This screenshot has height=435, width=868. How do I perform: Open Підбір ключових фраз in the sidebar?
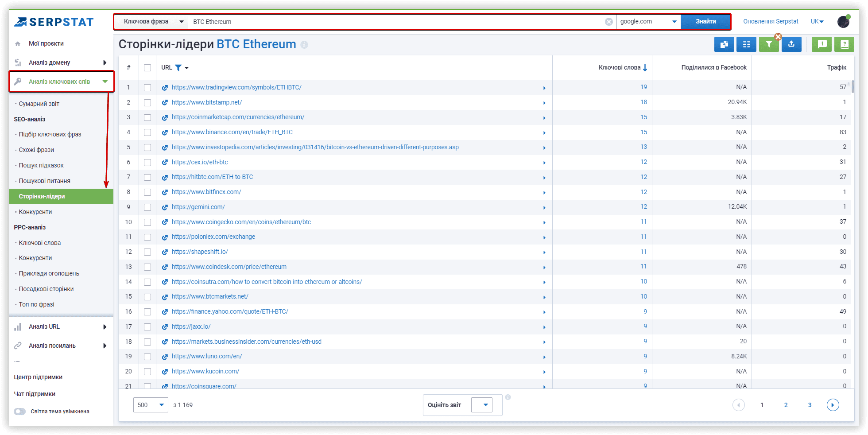click(50, 134)
